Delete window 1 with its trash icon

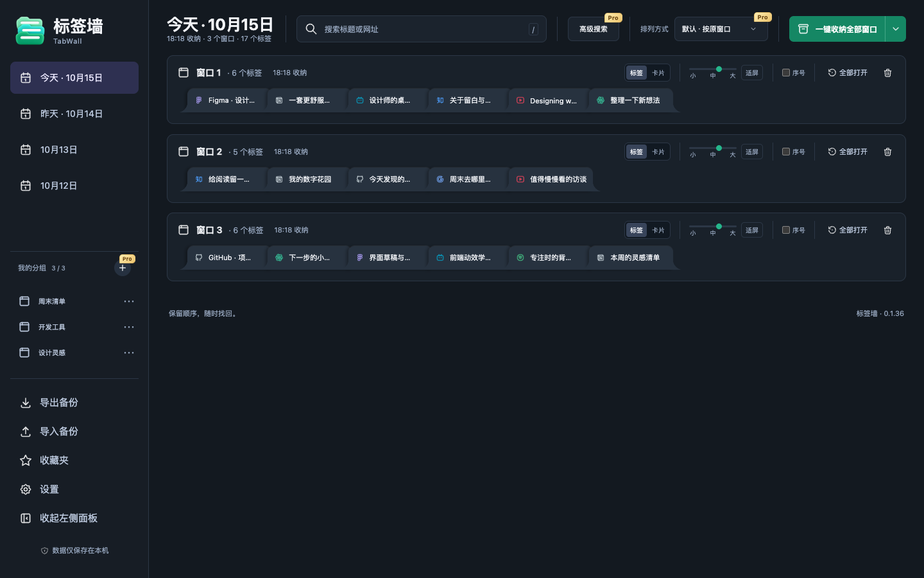pyautogui.click(x=887, y=73)
